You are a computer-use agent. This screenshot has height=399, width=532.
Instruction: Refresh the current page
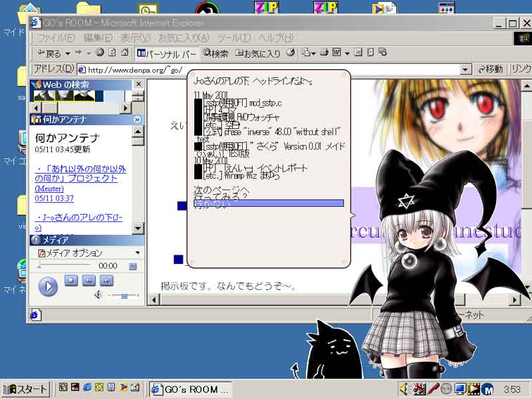coord(112,53)
